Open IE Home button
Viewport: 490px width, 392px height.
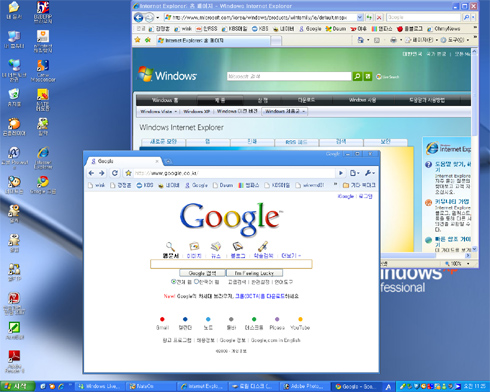361,40
